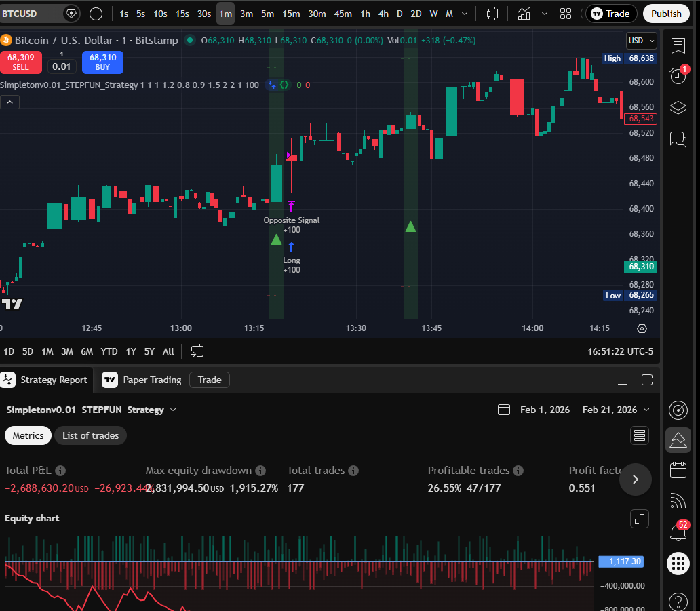Open chart settings gear near the time axis
The height and width of the screenshot is (611, 700).
click(x=642, y=328)
